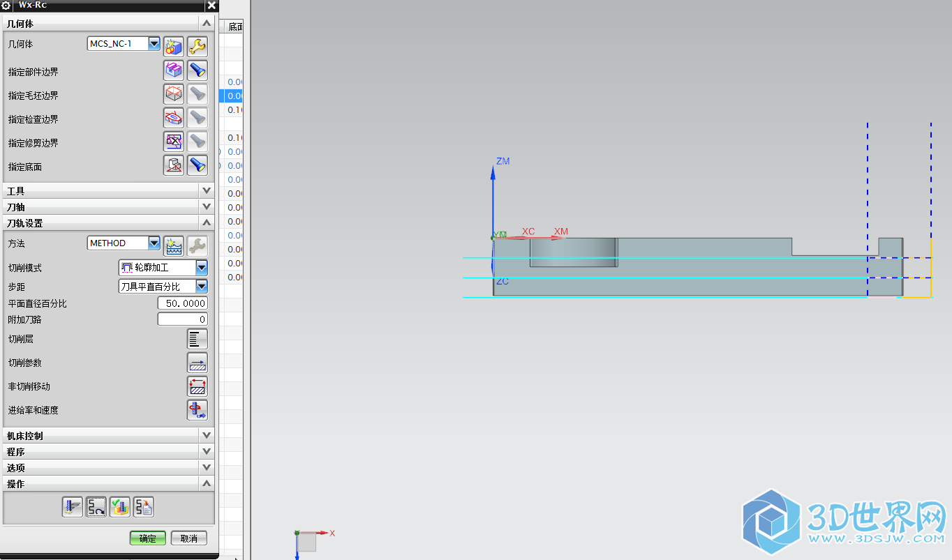The width and height of the screenshot is (952, 560).
Task: Select the 指定检查边界 boundary icon
Action: click(x=173, y=118)
